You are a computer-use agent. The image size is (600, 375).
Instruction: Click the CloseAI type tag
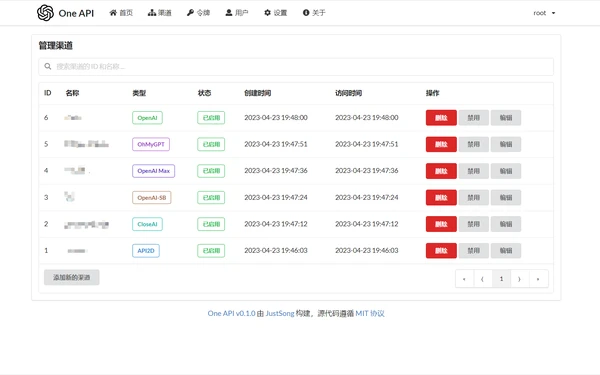[x=147, y=224]
